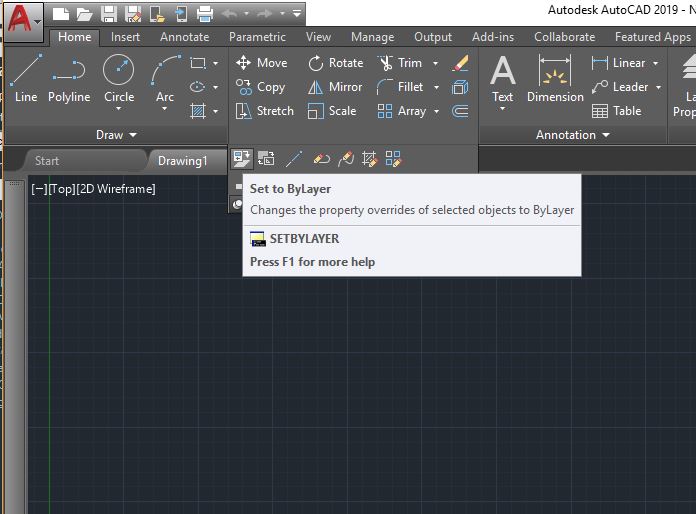Click the Stretch tool
Image resolution: width=696 pixels, height=514 pixels.
pyautogui.click(x=265, y=111)
